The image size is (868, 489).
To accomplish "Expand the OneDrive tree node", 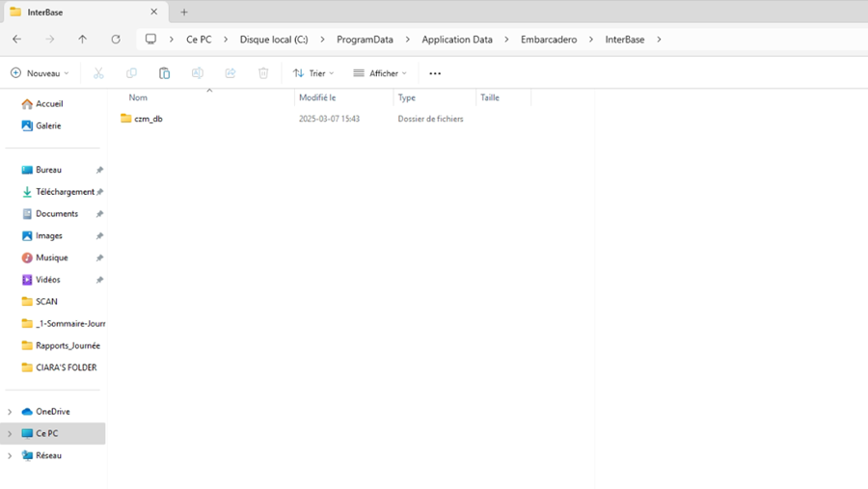I will tap(10, 412).
